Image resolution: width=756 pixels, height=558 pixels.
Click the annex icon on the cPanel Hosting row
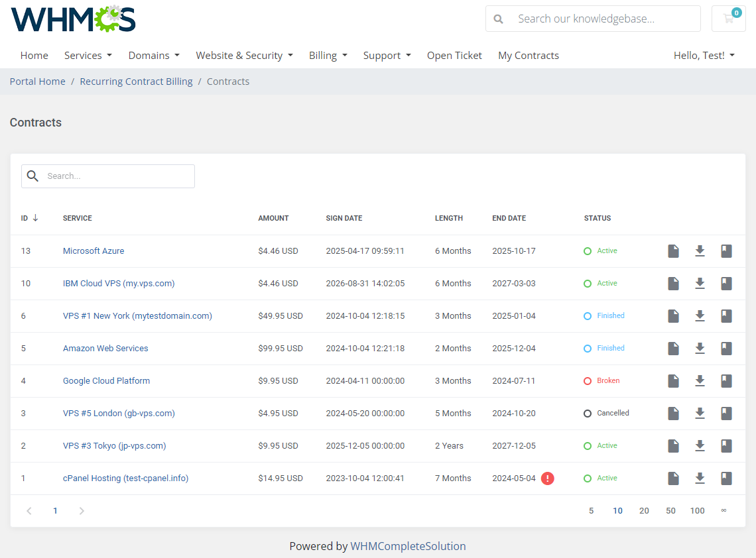pos(726,478)
